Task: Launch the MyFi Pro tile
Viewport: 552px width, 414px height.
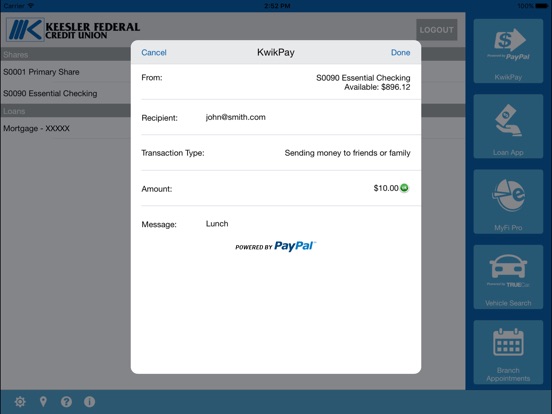Action: (x=508, y=201)
